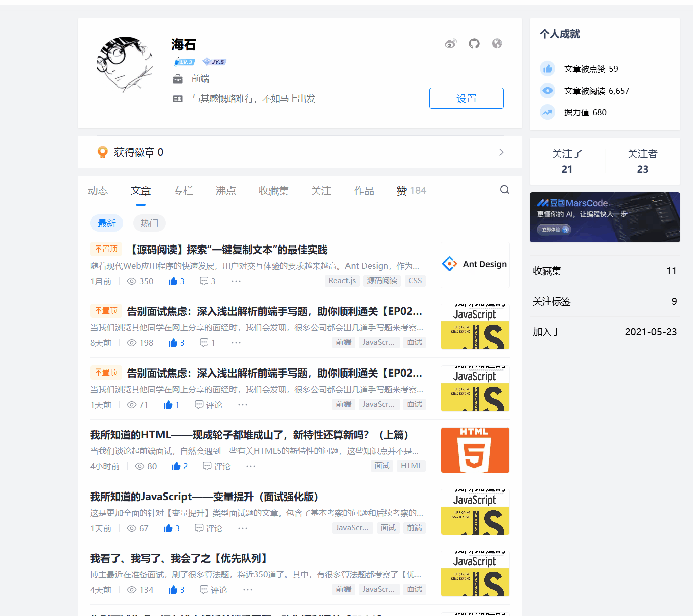
Task: Select the 最新 filter
Action: pyautogui.click(x=106, y=223)
